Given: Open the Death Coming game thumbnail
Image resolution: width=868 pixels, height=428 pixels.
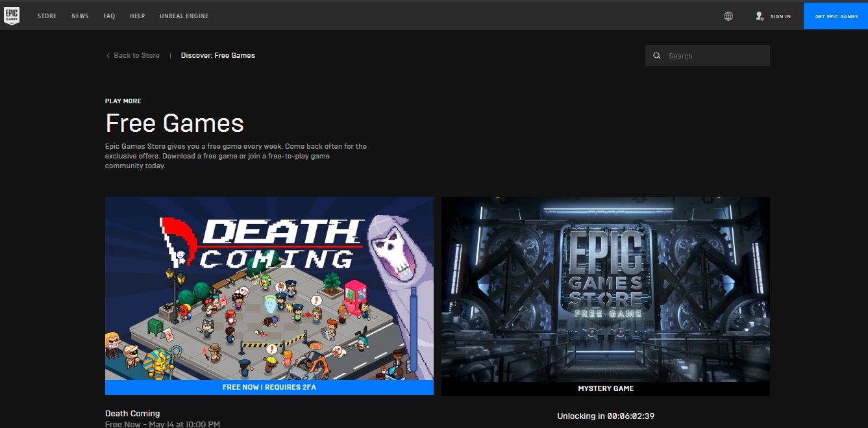Looking at the screenshot, I should pyautogui.click(x=269, y=288).
